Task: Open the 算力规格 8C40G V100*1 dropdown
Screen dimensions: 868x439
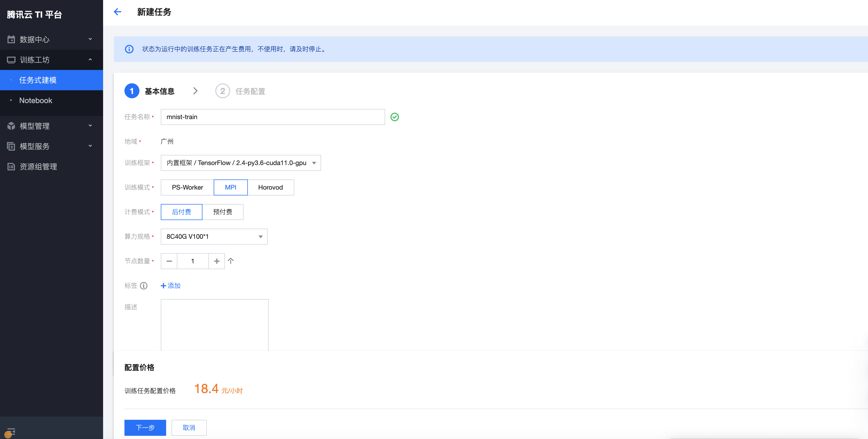Action: click(214, 237)
